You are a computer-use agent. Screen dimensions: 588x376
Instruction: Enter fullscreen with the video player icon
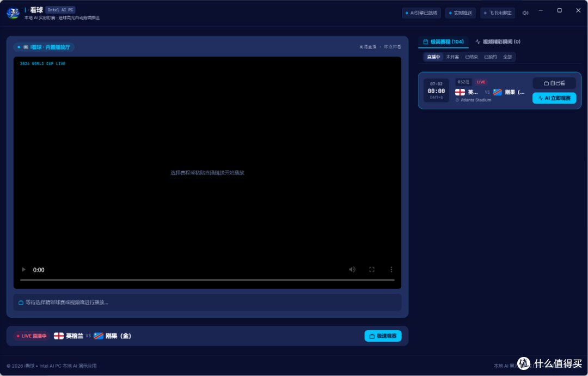(372, 269)
